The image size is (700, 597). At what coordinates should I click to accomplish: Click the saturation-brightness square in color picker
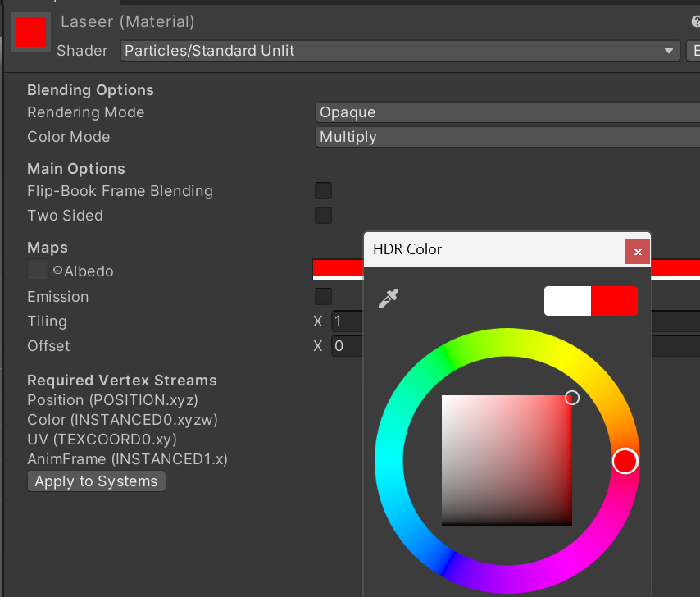[507, 460]
